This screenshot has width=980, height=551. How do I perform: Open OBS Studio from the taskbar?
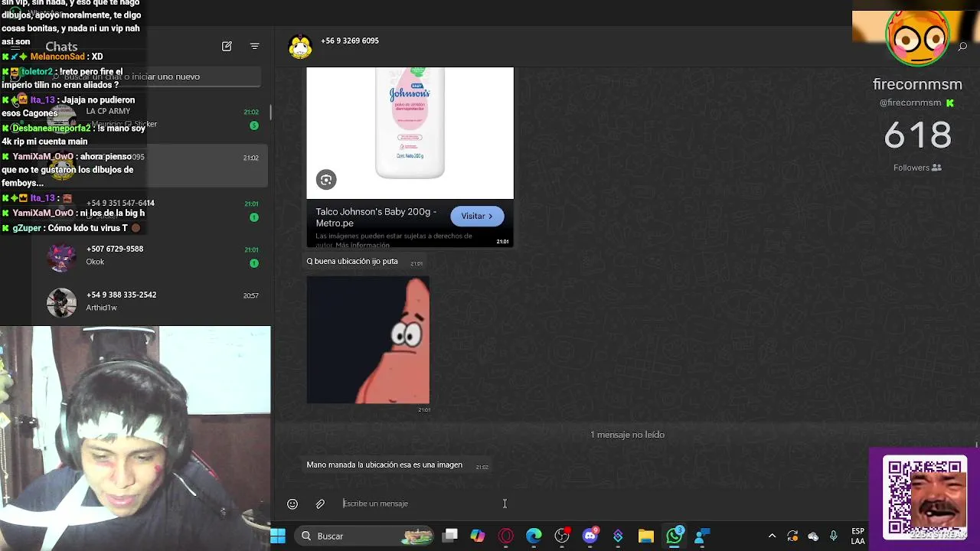coord(562,536)
